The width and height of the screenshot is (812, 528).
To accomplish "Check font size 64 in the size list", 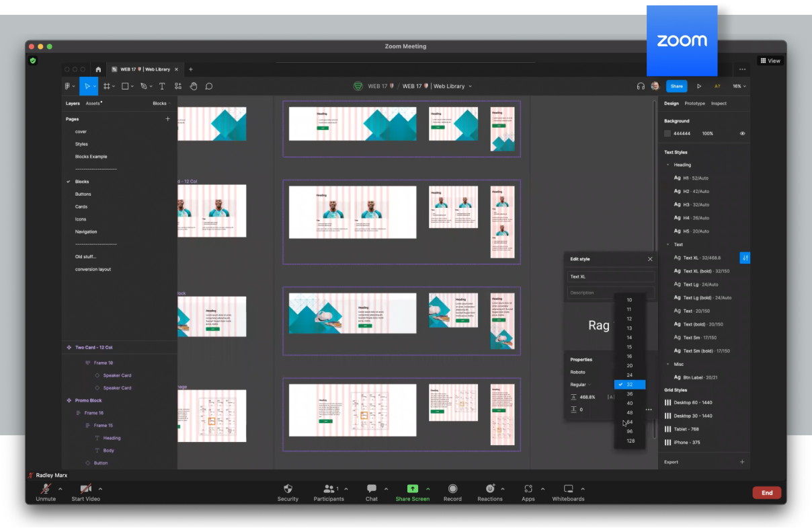I will pyautogui.click(x=629, y=422).
